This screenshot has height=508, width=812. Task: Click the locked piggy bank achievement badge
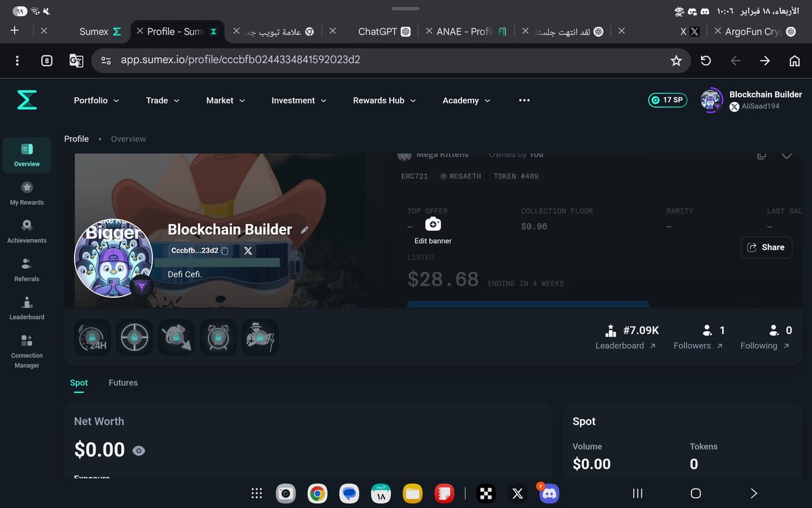tap(176, 337)
